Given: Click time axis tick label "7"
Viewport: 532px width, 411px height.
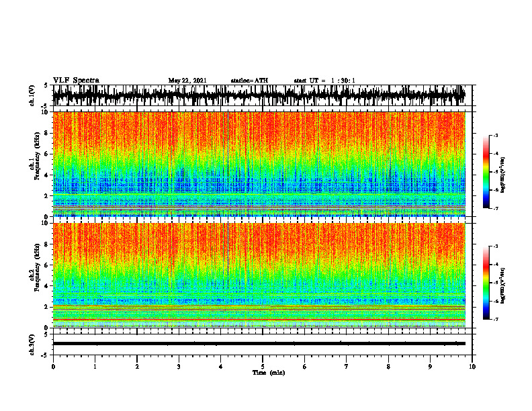Looking at the screenshot, I should tap(347, 367).
